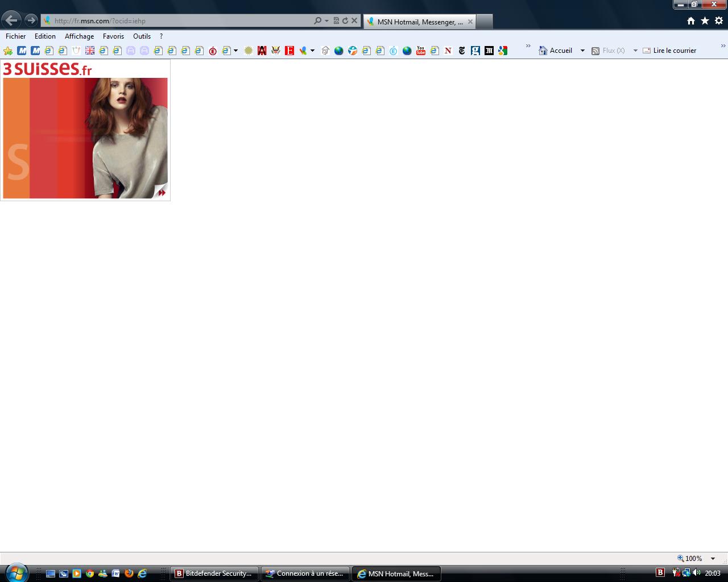Viewport: 728px width, 582px height.
Task: Click Lire le courrier button
Action: pos(669,51)
